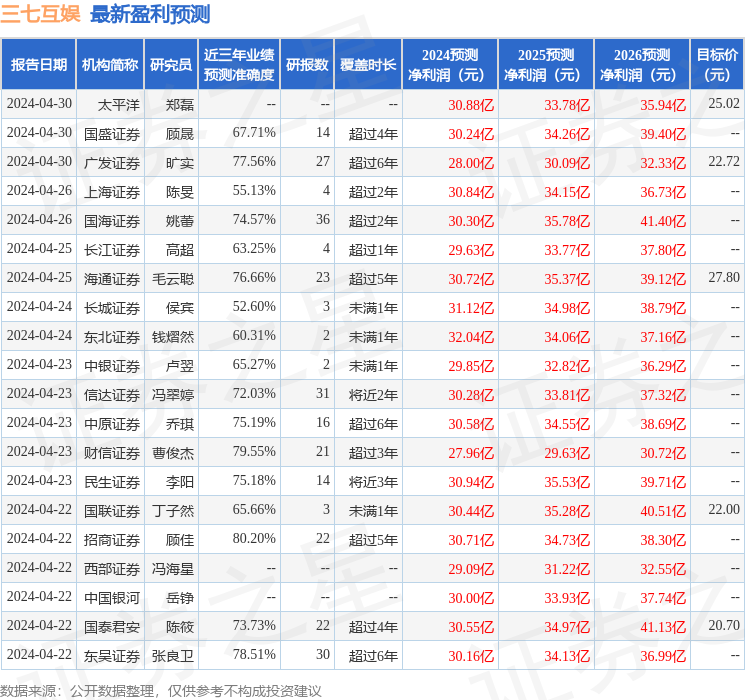Click researcher name 张良卫

[173, 656]
